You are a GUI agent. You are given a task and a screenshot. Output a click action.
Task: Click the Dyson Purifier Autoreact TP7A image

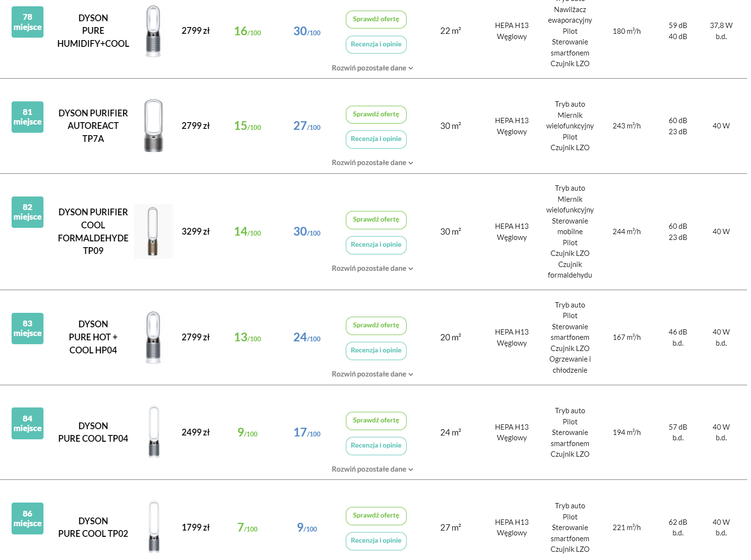[x=153, y=126]
